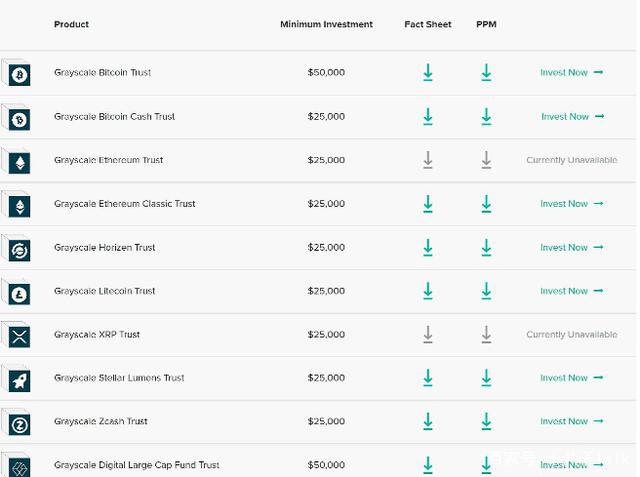Image resolution: width=640 pixels, height=477 pixels.
Task: Invest Now in Grayscale Litecoin Trust
Action: (571, 291)
